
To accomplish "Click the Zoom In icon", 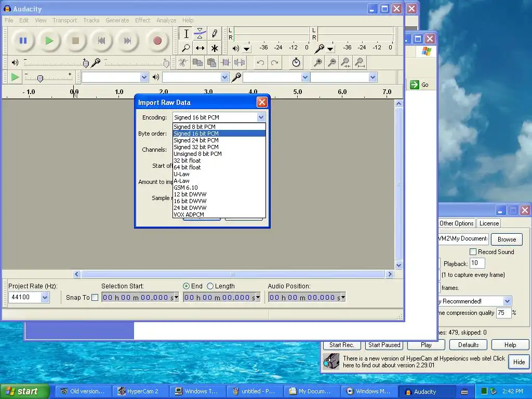I will [318, 62].
